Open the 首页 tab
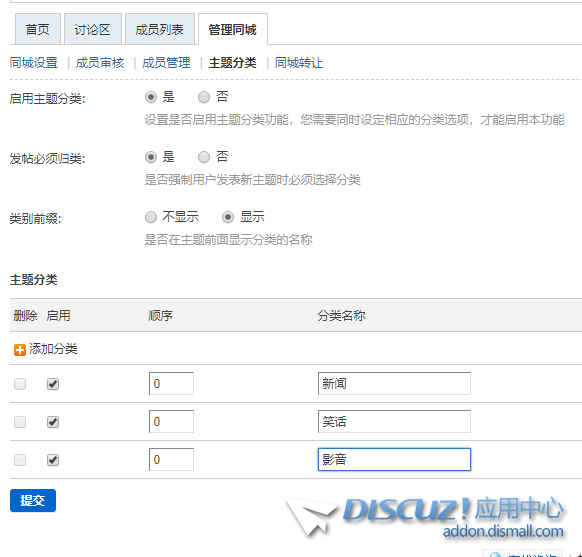 (38, 29)
